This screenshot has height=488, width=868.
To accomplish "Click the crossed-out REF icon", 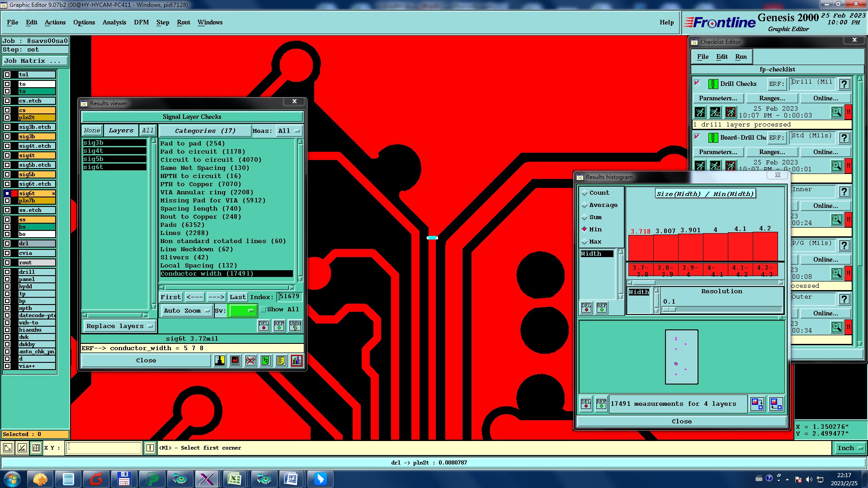I will [250, 361].
